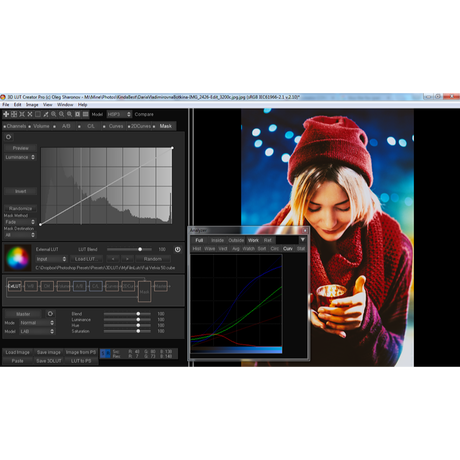
Task: Click the rectangle selection tool icon
Action: 38,114
